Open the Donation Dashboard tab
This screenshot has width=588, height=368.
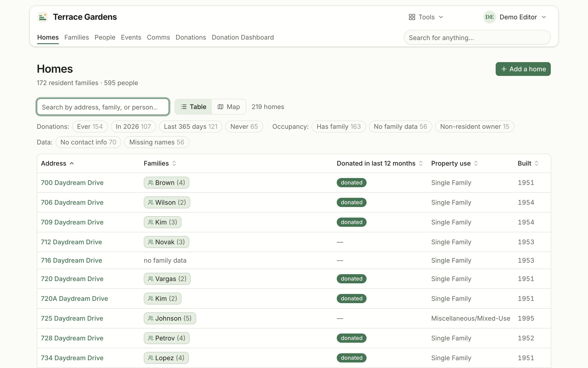coord(243,37)
